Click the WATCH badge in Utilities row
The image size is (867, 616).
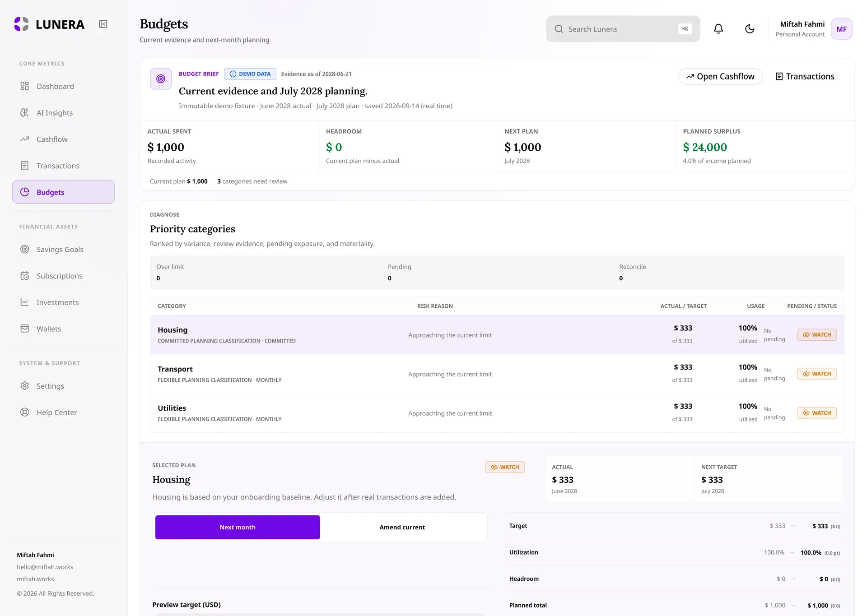(x=817, y=413)
